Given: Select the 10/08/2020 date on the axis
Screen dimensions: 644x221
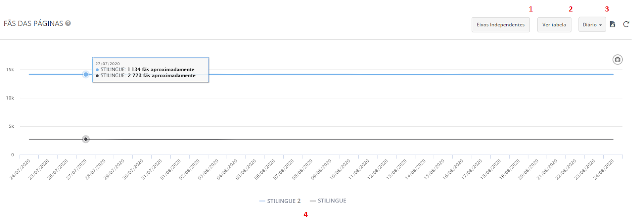Looking at the screenshot, I should click(x=339, y=169).
